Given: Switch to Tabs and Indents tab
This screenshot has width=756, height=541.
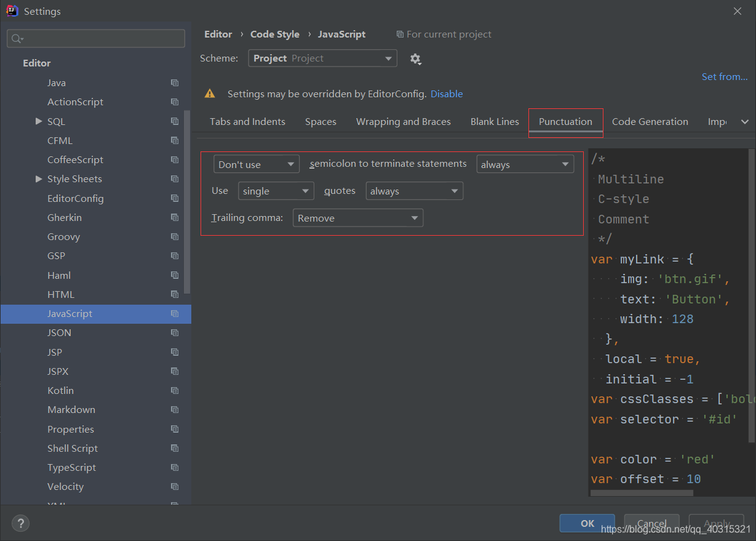Looking at the screenshot, I should pos(247,121).
